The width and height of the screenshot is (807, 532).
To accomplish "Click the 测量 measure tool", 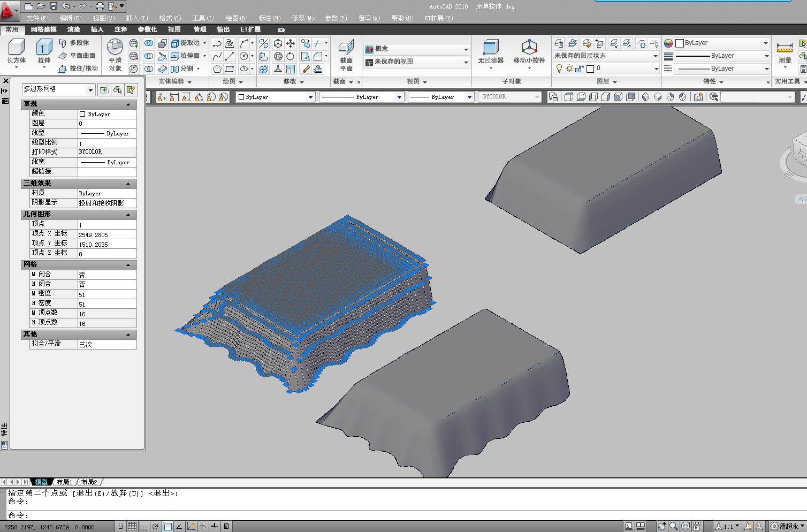I will (x=785, y=54).
